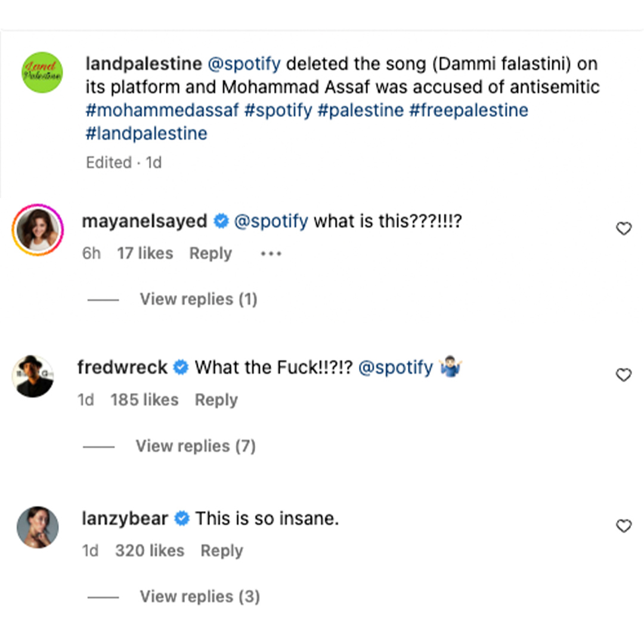This screenshot has height=644, width=644.
Task: Reply to lanzybear's comment
Action: pos(222,550)
